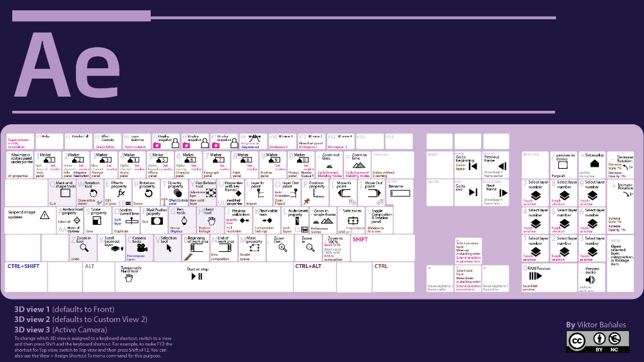Click the Start or stop play/pause icon
This screenshot has height=362, width=644.
point(196,276)
